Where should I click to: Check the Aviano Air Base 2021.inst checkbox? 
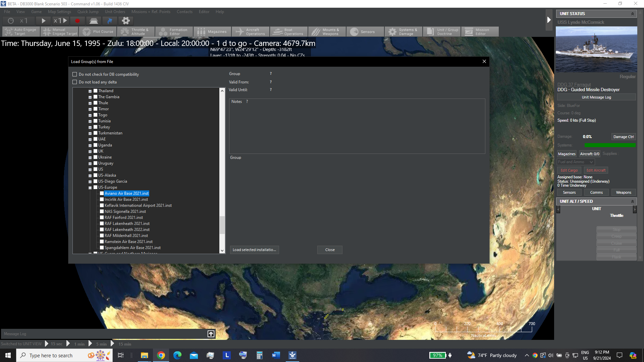click(x=102, y=193)
